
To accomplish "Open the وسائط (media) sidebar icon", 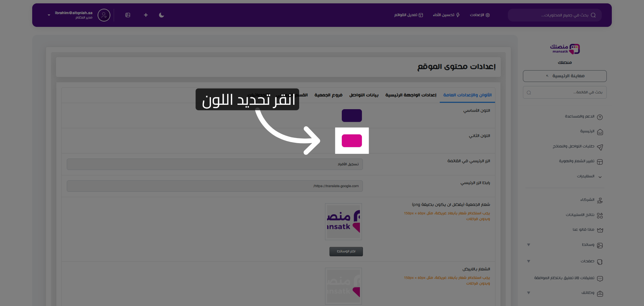I will coord(600,245).
